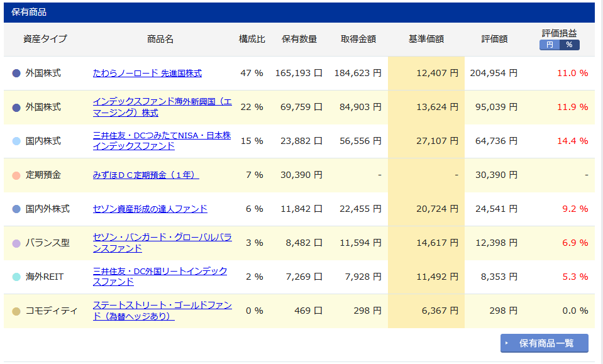Viewport: 603px width, 364px height.
Task: Click the 0.0 % profit value
Action: pos(575,311)
